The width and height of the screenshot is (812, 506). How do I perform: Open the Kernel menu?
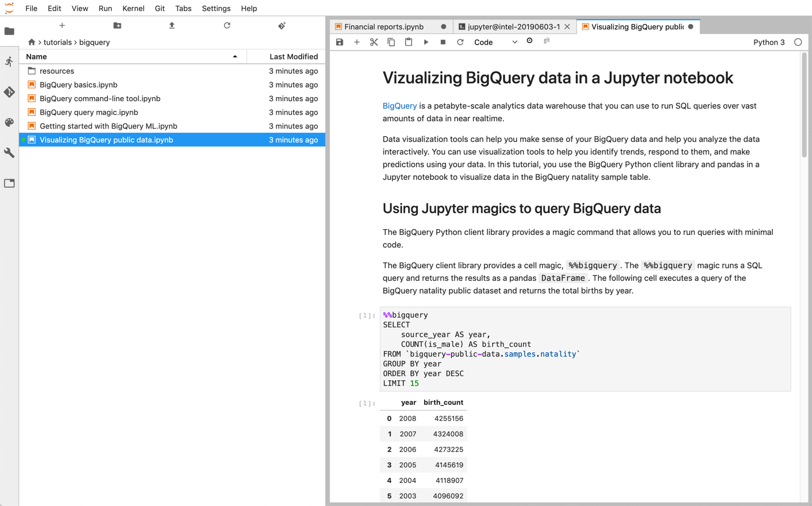click(x=133, y=8)
